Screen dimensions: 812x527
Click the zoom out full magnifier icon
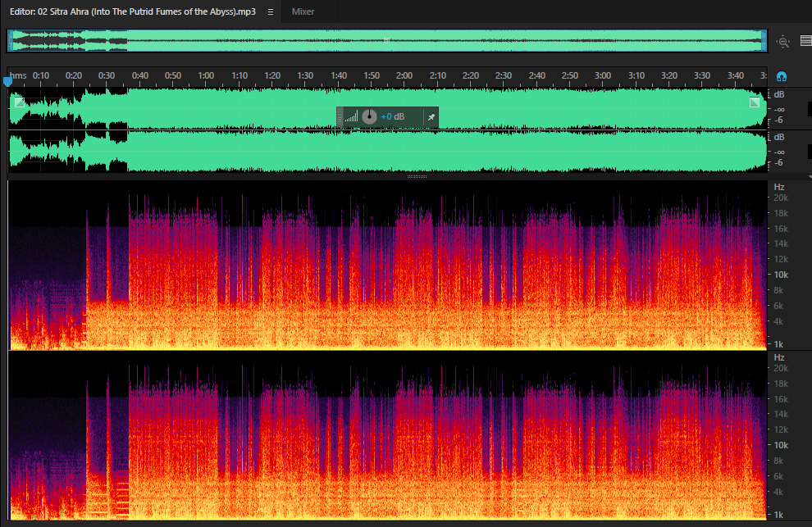click(783, 42)
